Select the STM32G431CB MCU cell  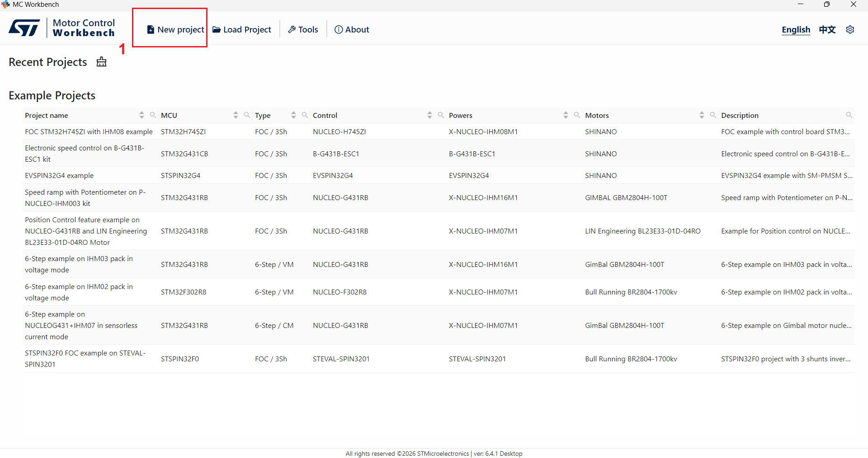(x=184, y=154)
